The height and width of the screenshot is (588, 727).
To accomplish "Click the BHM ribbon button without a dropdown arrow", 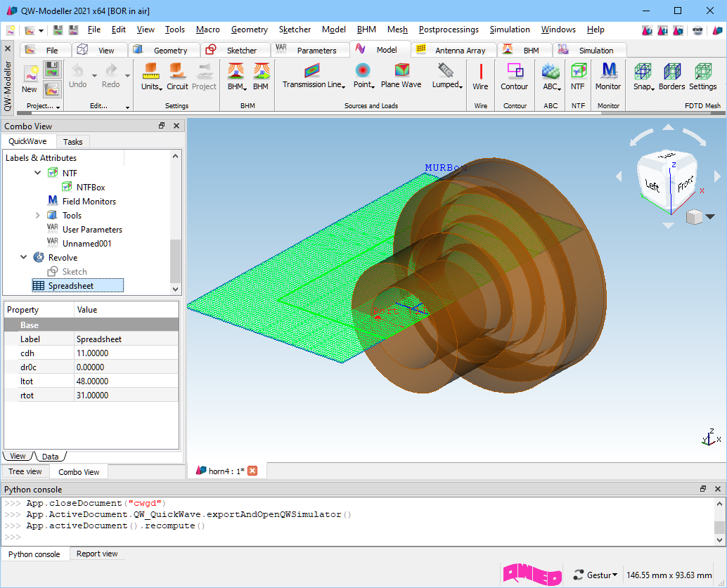I will tap(261, 77).
